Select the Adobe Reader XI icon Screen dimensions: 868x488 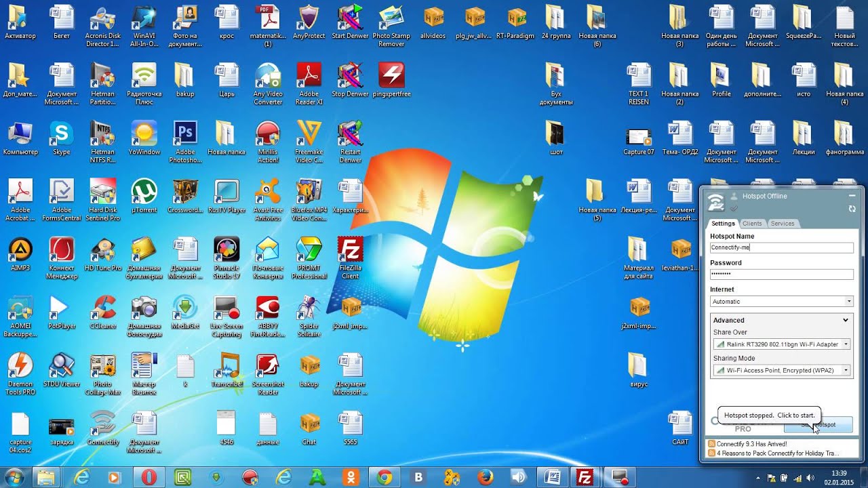[309, 84]
